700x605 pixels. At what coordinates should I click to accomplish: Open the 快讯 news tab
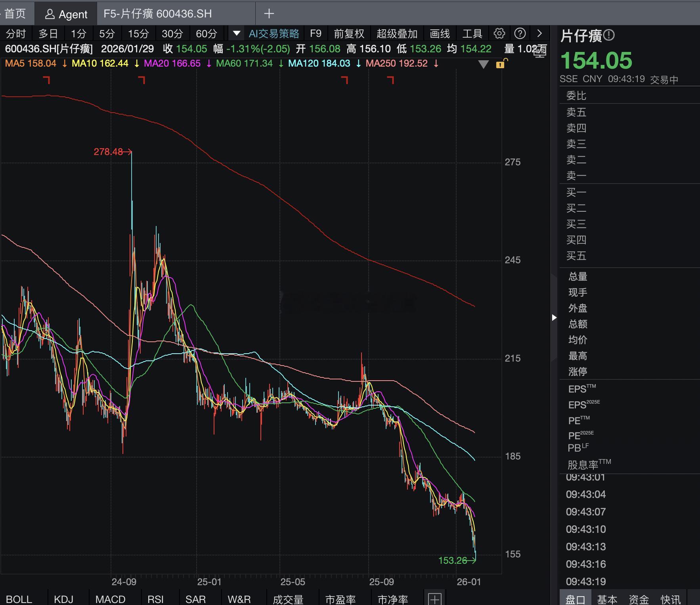pyautogui.click(x=671, y=599)
